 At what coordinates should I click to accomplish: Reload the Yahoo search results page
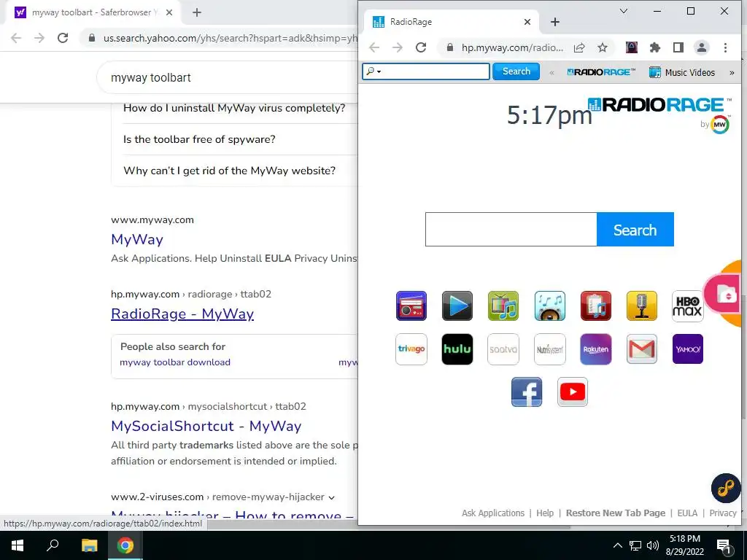click(63, 38)
